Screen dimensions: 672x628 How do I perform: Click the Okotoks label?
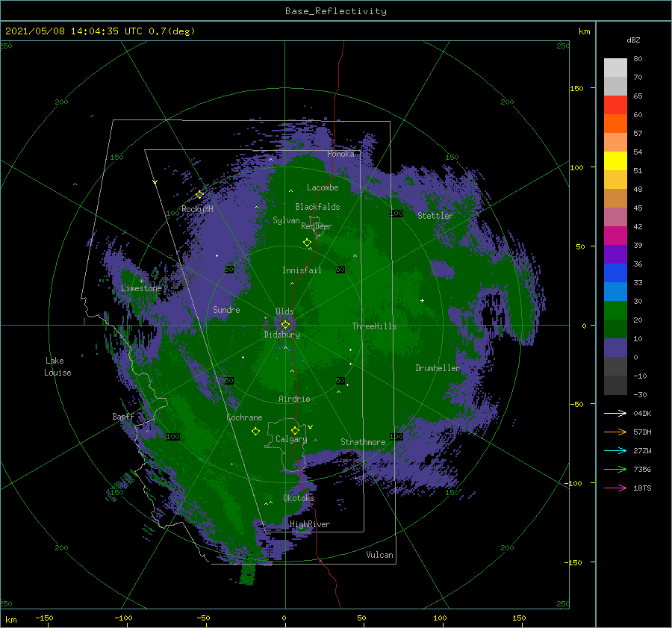[299, 498]
